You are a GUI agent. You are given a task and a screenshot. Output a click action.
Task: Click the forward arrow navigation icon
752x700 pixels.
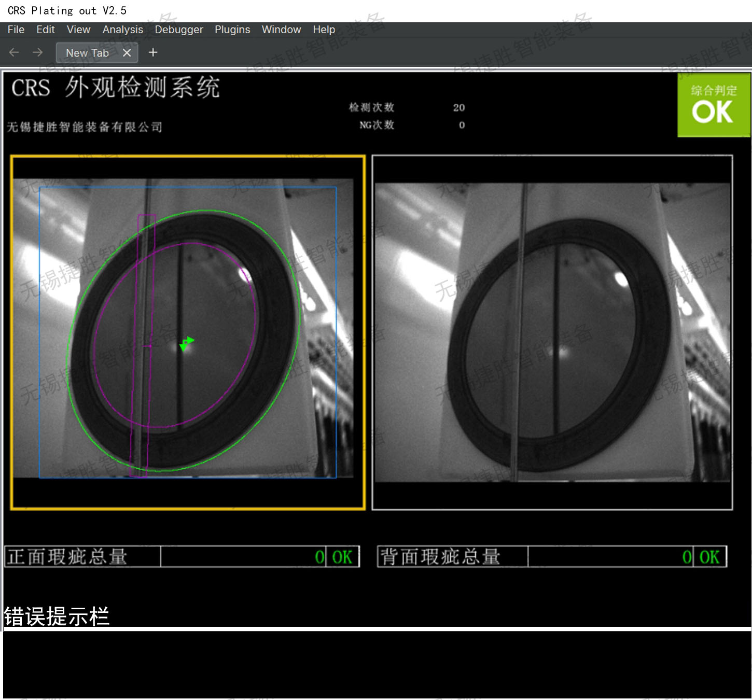pyautogui.click(x=37, y=52)
